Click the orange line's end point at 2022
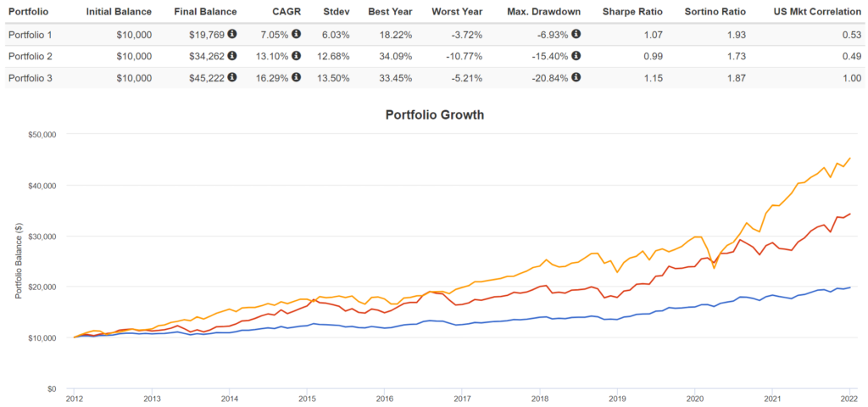The image size is (868, 407). 851,158
